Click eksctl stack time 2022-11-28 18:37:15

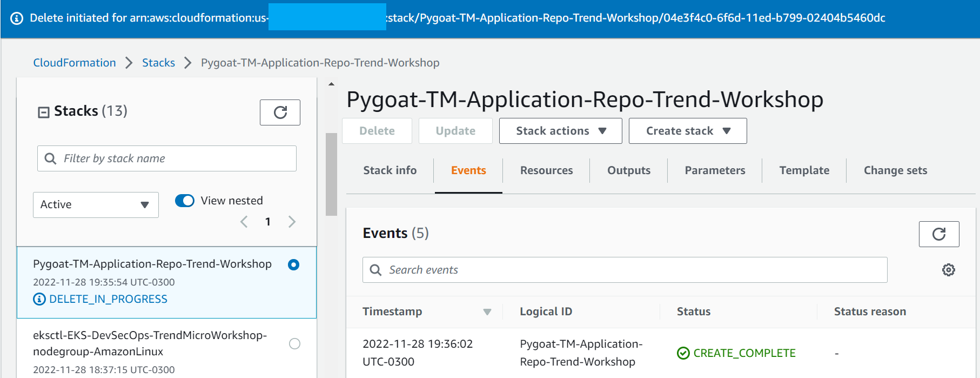(104, 370)
